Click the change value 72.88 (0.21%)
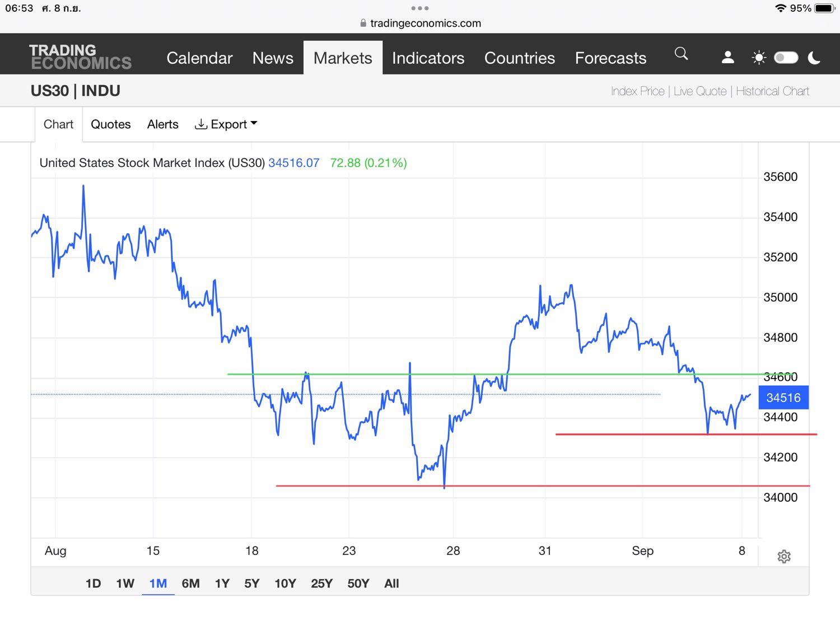840x630 pixels. coord(368,163)
